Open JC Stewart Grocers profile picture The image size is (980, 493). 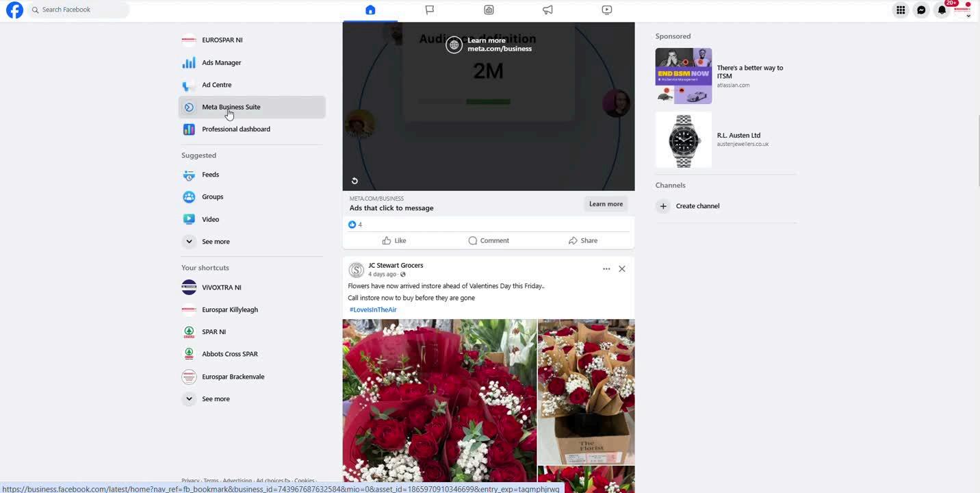click(x=356, y=270)
